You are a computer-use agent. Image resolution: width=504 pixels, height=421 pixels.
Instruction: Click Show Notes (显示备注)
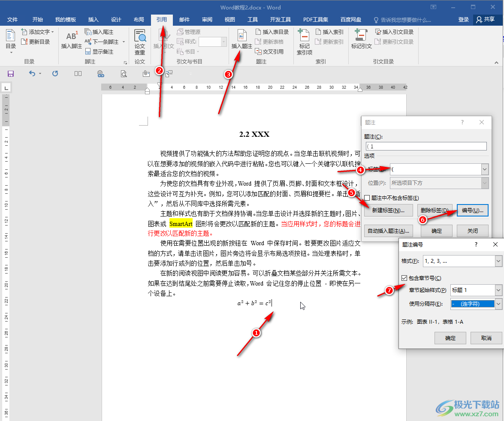click(x=99, y=51)
